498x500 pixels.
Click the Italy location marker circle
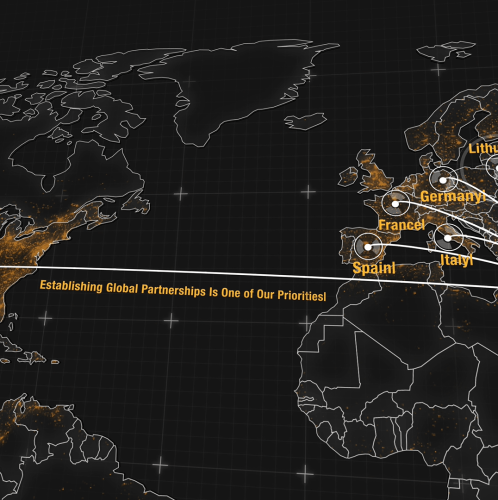point(448,238)
